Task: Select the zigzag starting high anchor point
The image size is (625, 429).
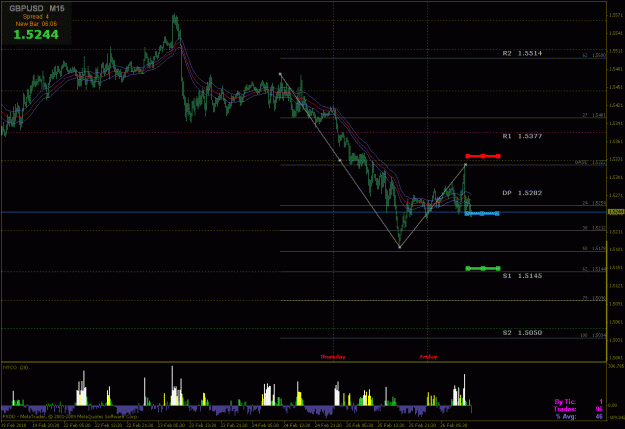Action: tap(280, 74)
